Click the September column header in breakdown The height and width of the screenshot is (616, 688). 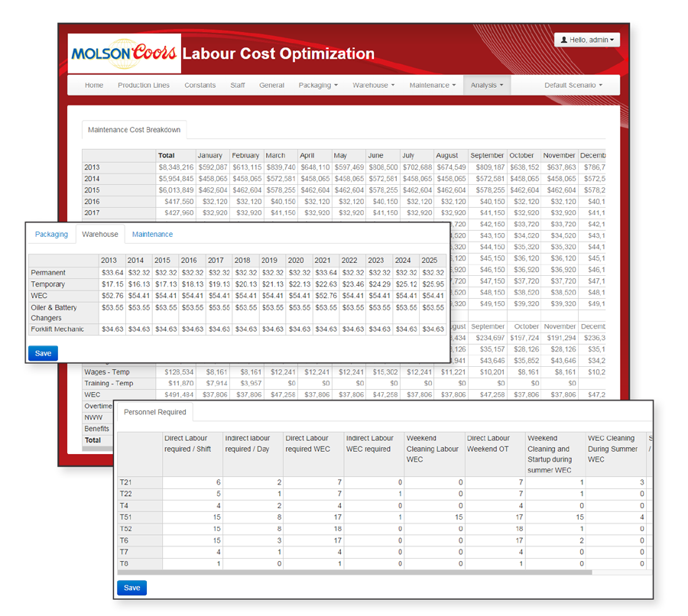[x=487, y=155]
